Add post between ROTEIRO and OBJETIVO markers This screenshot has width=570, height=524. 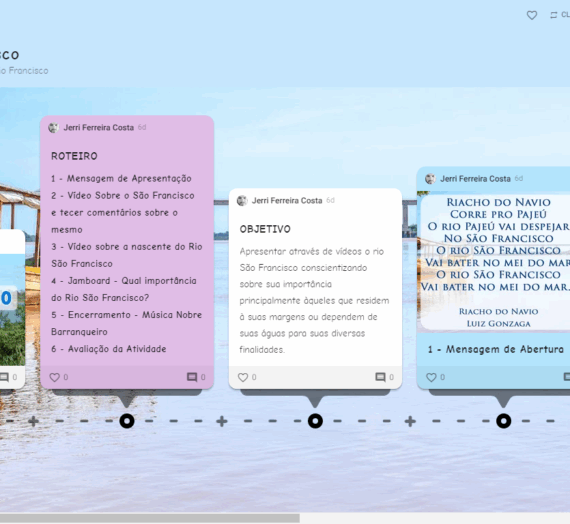pyautogui.click(x=222, y=421)
